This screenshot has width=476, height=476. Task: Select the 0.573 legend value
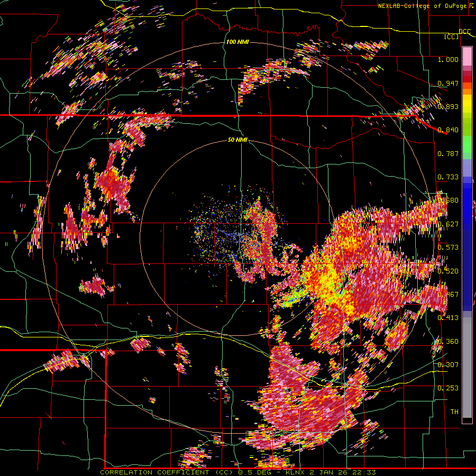448,248
